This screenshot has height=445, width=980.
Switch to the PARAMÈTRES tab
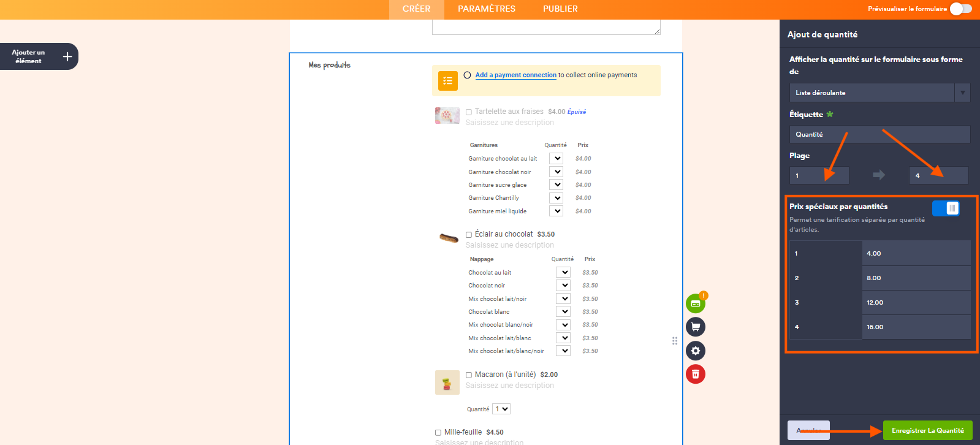pyautogui.click(x=487, y=9)
